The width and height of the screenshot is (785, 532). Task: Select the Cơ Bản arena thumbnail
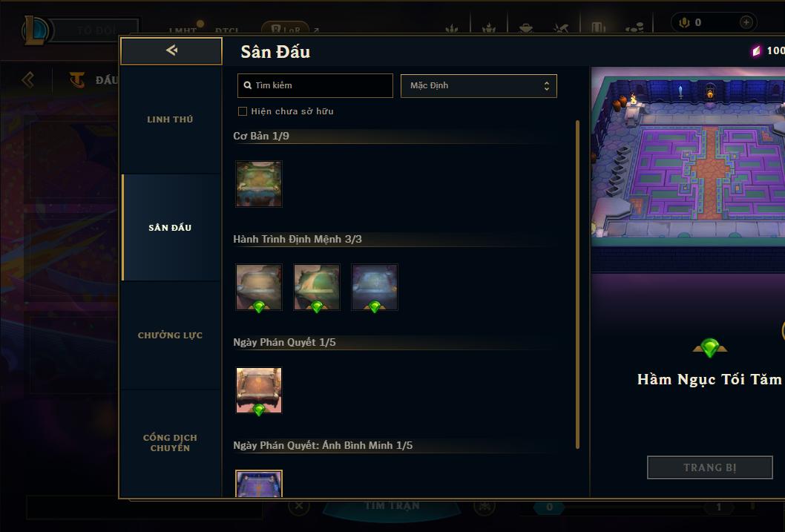click(x=259, y=184)
